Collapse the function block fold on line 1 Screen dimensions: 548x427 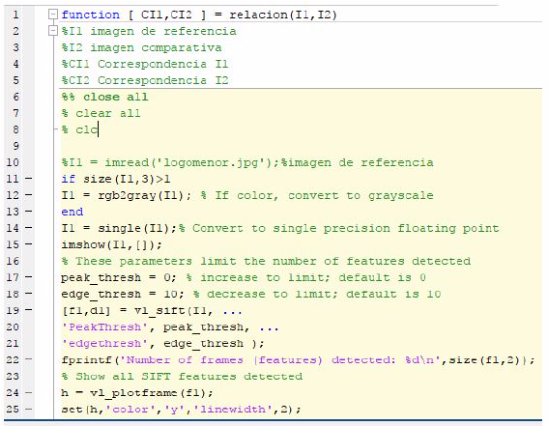(x=52, y=14)
